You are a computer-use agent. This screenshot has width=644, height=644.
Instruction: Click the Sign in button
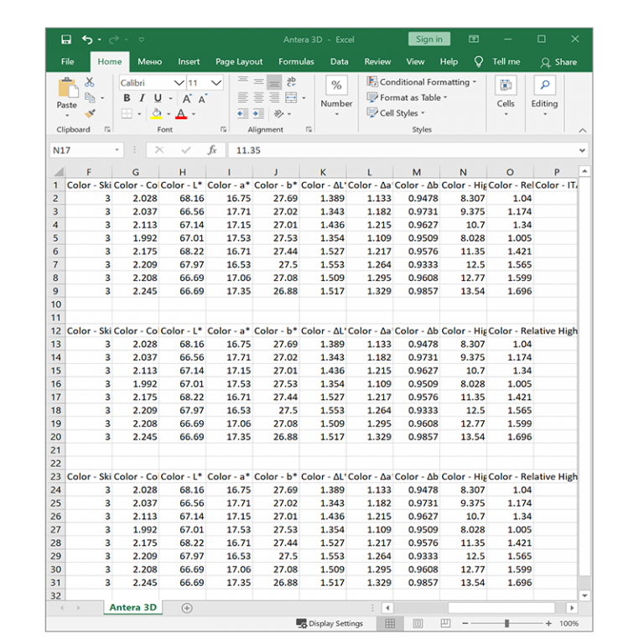[x=428, y=39]
